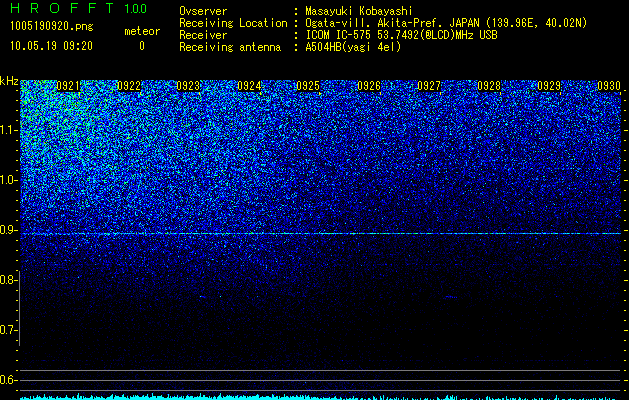Click the Receiving antenna label

(230, 47)
